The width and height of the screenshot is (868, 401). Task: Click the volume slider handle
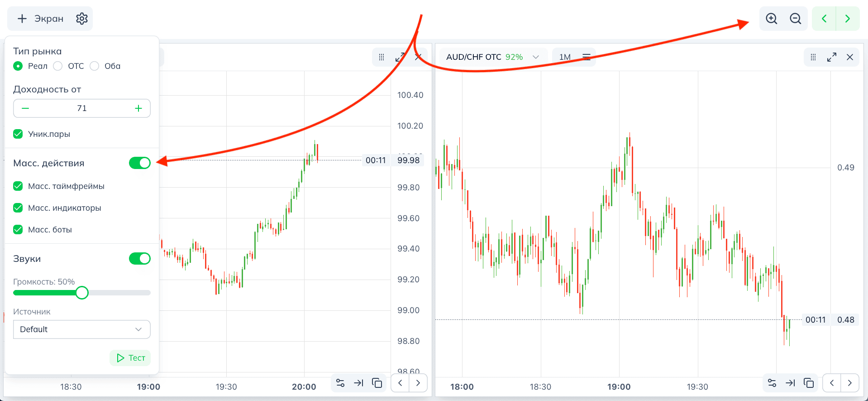pos(82,293)
